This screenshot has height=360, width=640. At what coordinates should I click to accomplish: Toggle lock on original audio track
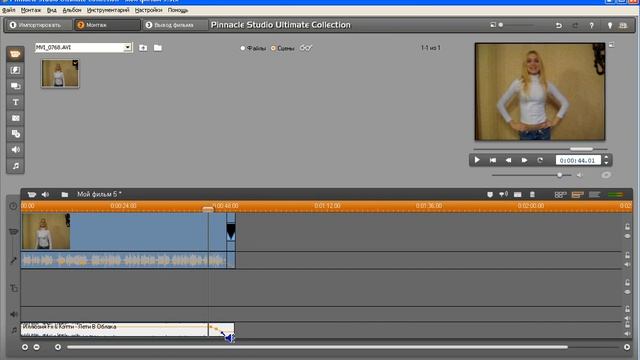tap(627, 255)
